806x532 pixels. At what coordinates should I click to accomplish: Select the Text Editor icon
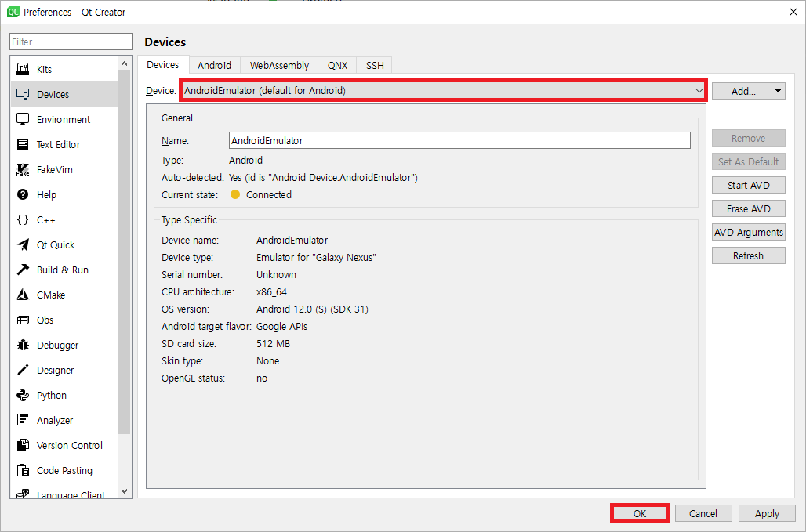(23, 144)
